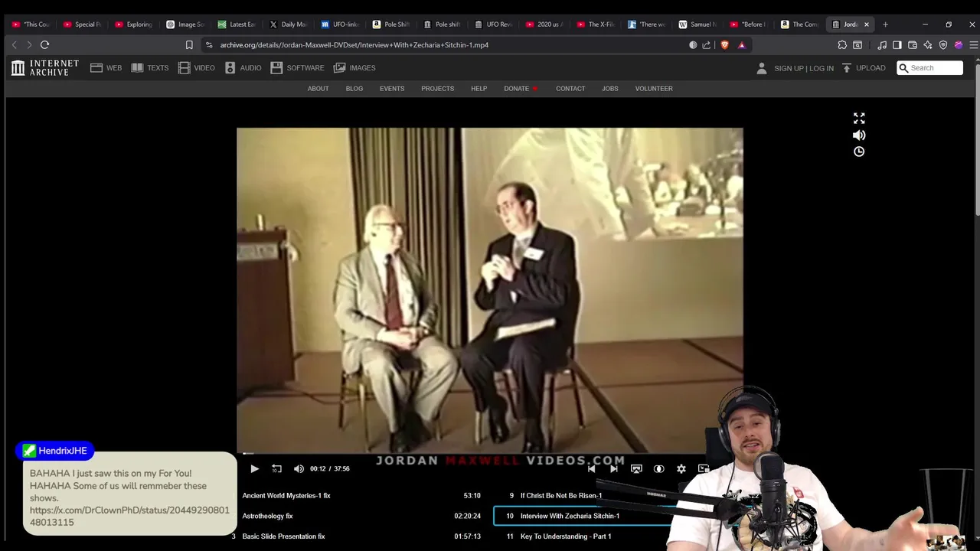
Task: Click SIGN UP | LOG IN link
Action: point(803,68)
